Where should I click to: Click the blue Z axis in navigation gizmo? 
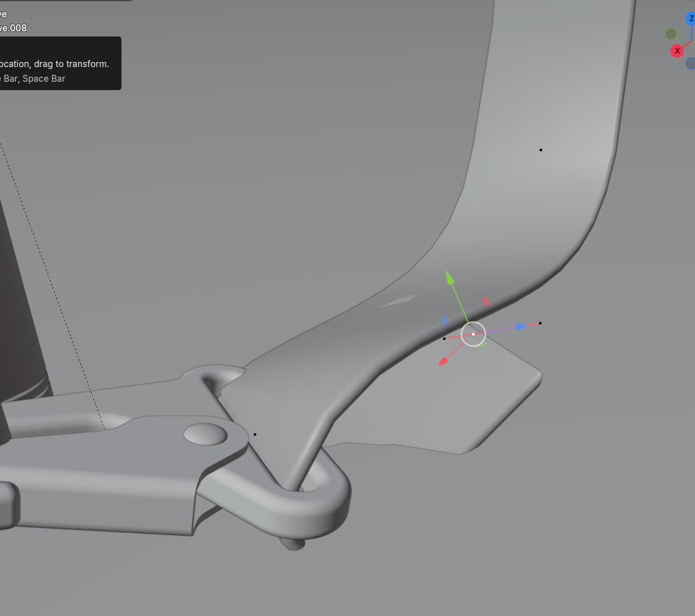[691, 19]
